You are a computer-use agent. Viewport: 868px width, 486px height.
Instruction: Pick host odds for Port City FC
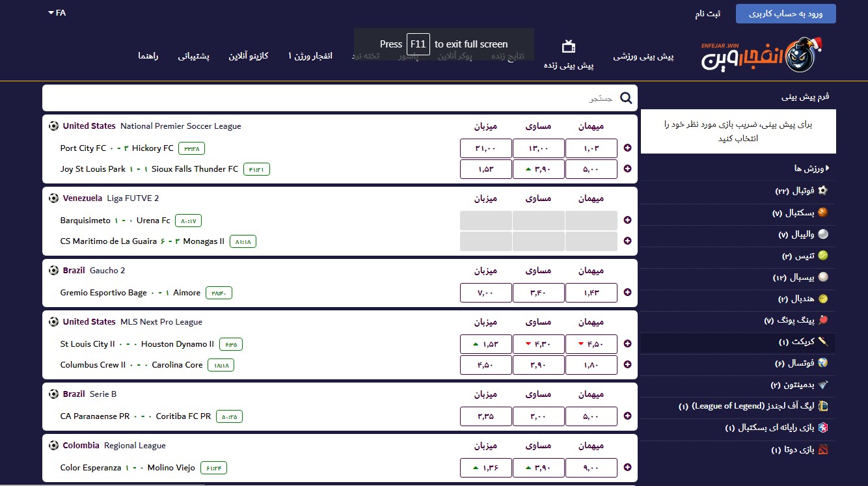coord(485,148)
